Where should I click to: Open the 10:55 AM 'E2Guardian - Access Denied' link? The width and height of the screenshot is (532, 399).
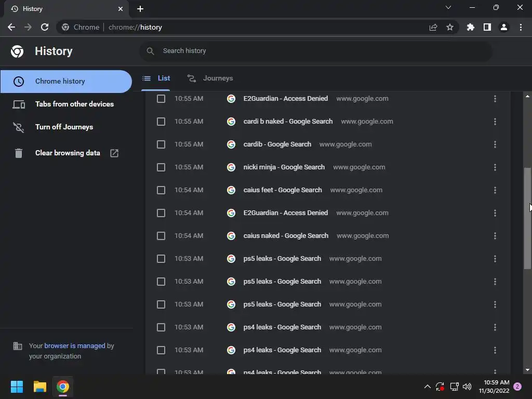(x=286, y=98)
